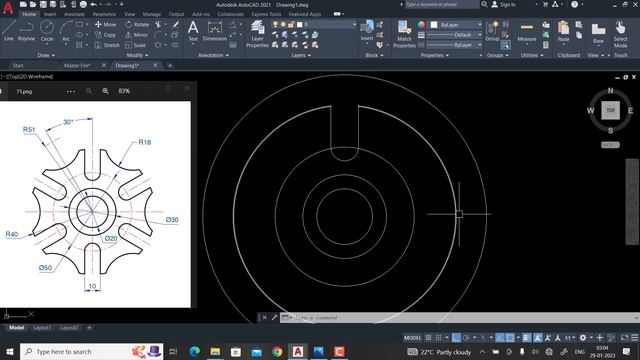The height and width of the screenshot is (360, 640).
Task: Open the Layer Properties manager
Action: pyautogui.click(x=257, y=33)
